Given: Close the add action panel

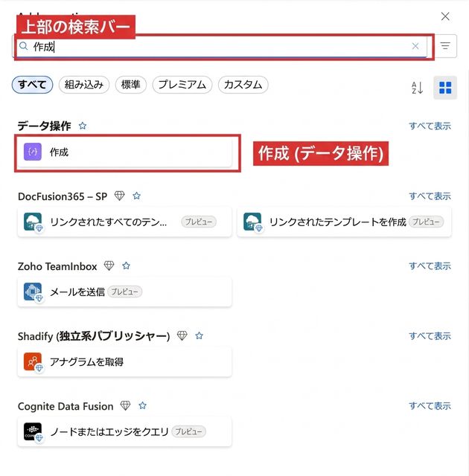Looking at the screenshot, I should pyautogui.click(x=445, y=16).
